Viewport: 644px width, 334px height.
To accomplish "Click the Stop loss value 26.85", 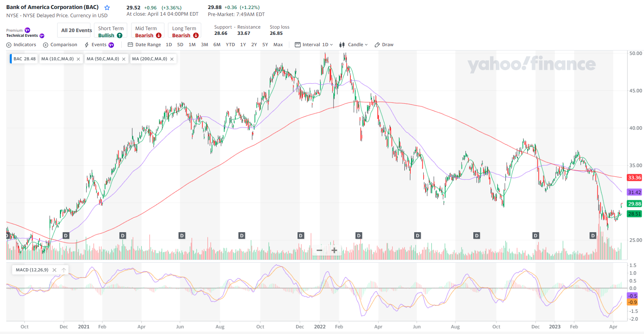I will pyautogui.click(x=276, y=33).
